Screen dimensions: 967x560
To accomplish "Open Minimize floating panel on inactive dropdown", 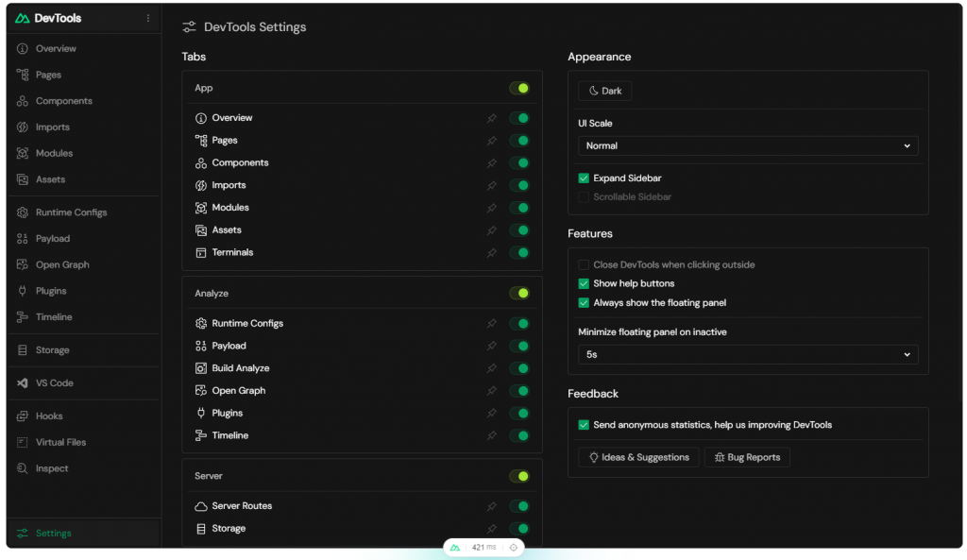I will 748,355.
